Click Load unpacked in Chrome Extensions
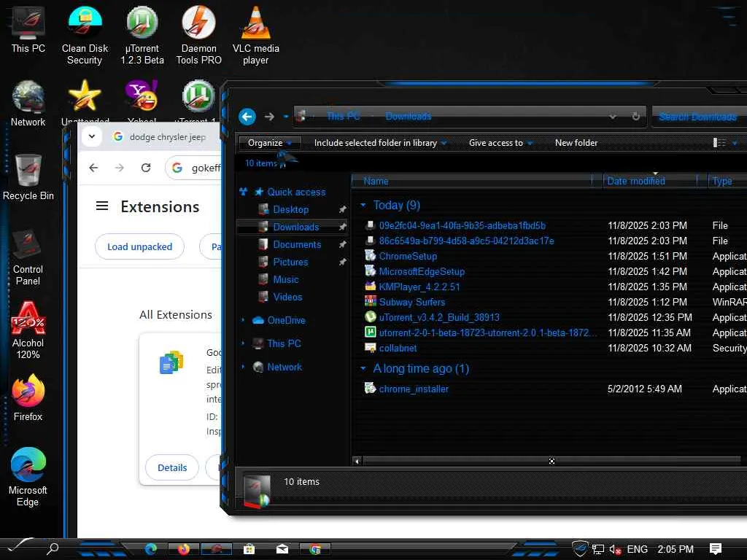The width and height of the screenshot is (747, 560). [139, 246]
